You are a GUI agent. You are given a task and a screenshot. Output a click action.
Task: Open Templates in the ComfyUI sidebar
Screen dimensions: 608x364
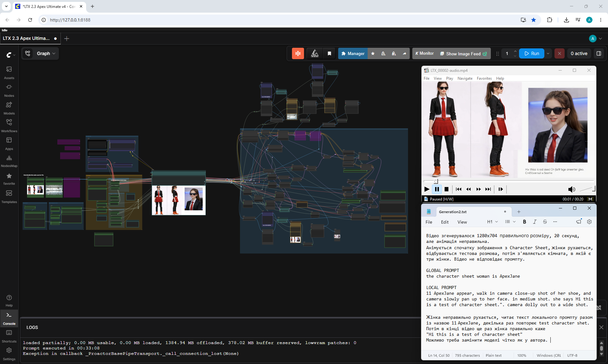coord(9,196)
